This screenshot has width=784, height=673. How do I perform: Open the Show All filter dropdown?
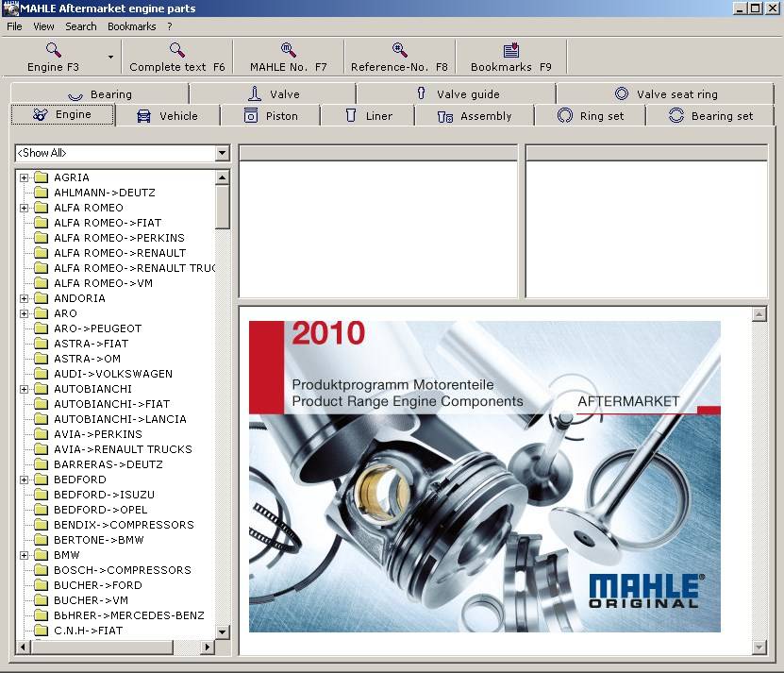[222, 153]
